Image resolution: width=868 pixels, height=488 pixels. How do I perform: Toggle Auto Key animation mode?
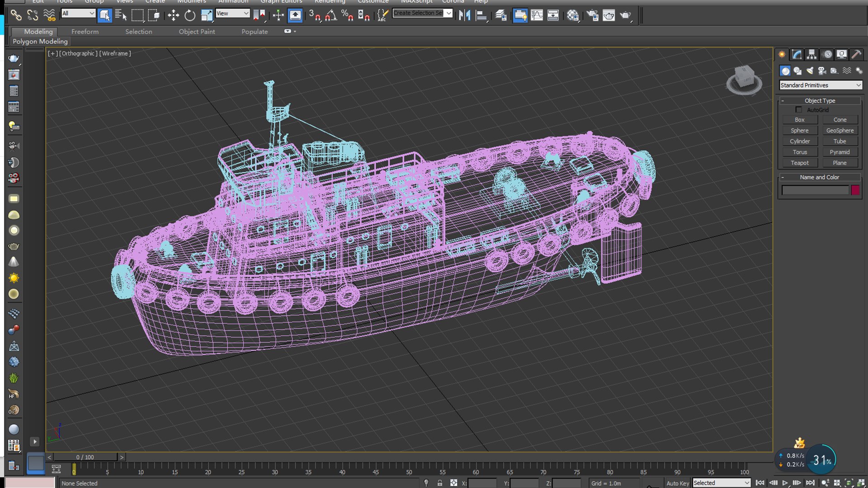click(x=677, y=483)
